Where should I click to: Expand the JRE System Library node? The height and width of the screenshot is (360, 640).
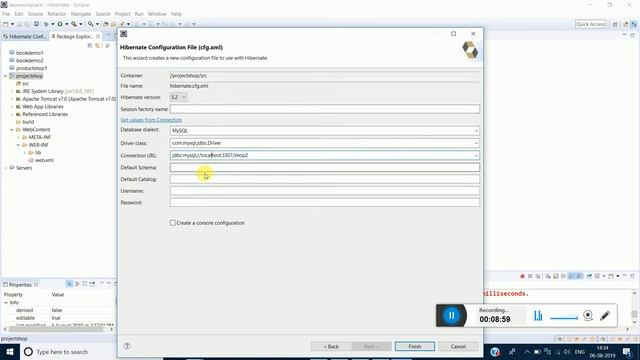[12, 91]
